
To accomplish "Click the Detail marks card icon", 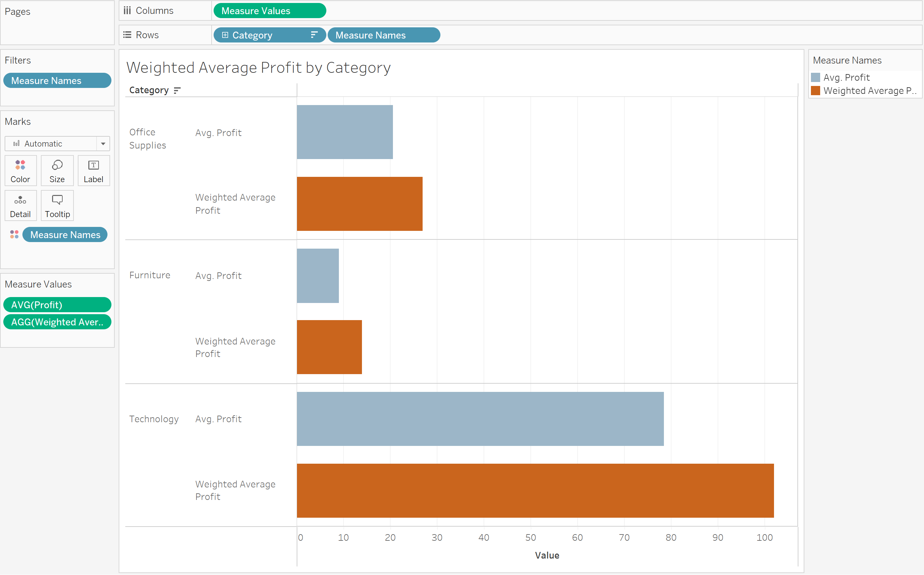I will 20,200.
